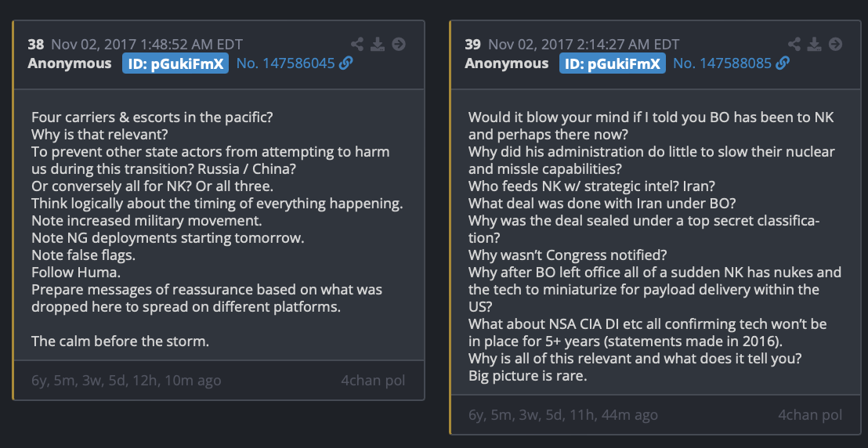Click 4chan pol source on post 39
Viewport: 868px width, 448px height.
tap(811, 414)
